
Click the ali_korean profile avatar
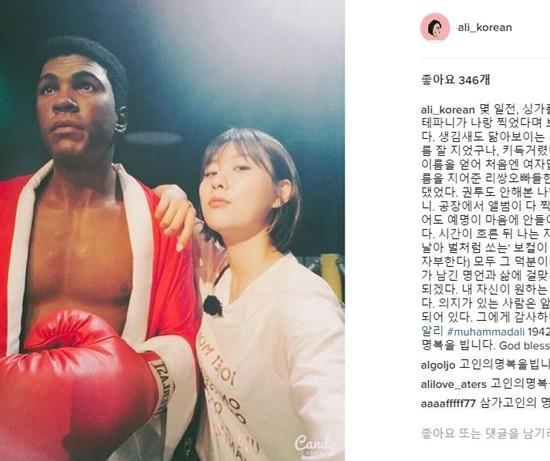(x=435, y=27)
